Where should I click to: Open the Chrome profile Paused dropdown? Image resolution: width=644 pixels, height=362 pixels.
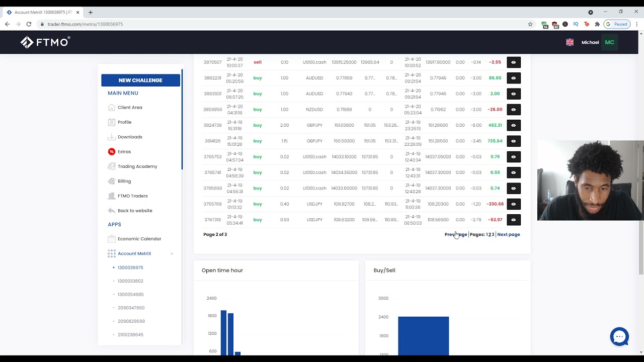(617, 24)
